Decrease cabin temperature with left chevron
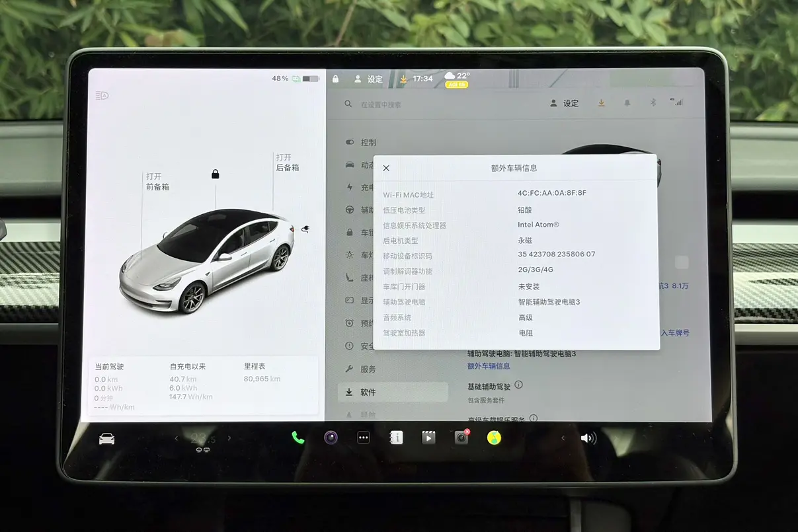This screenshot has width=798, height=532. [177, 438]
